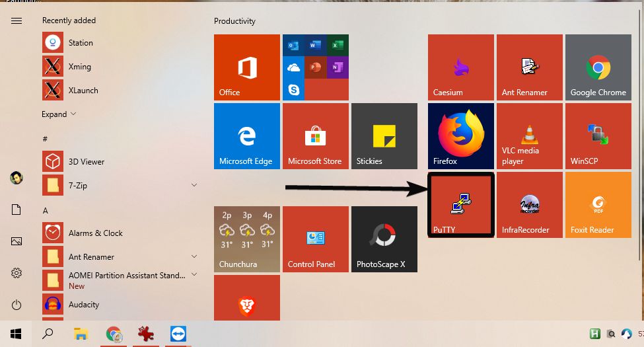
Task: Open OneNote in the Office folder tile
Action: pos(338,67)
